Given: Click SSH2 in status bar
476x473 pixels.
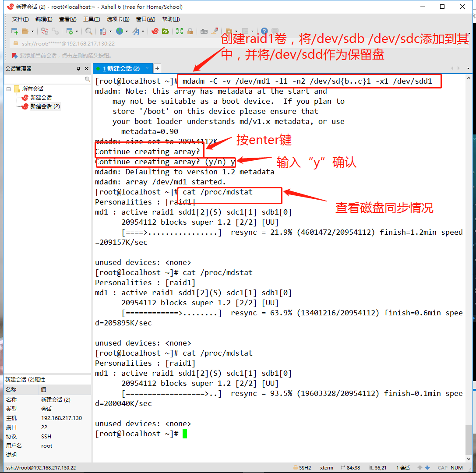Looking at the screenshot, I should (302, 468).
